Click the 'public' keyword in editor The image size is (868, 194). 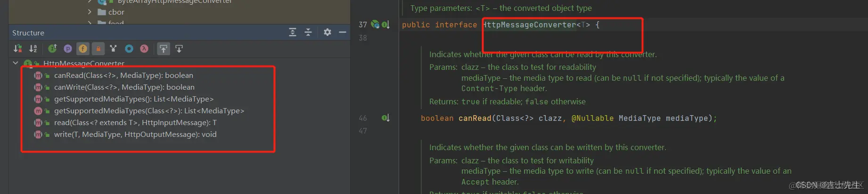coord(416,25)
